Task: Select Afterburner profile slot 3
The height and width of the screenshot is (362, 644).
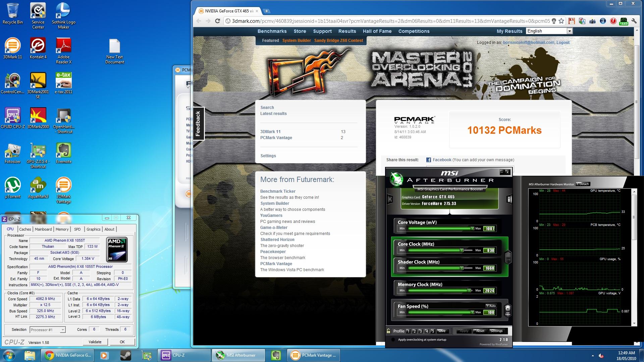Action: 420,331
